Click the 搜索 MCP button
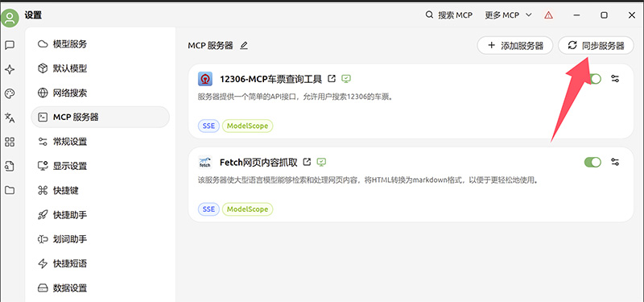Image resolution: width=644 pixels, height=302 pixels. tap(449, 15)
